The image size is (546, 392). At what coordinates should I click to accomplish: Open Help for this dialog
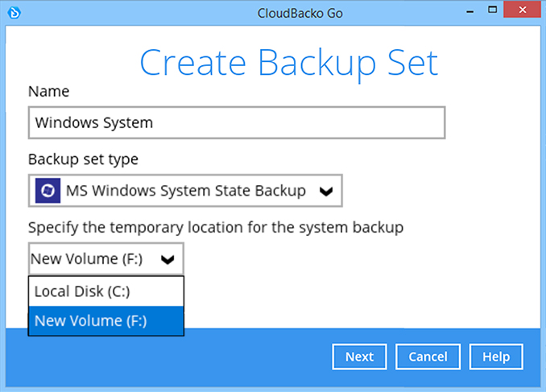pos(496,357)
